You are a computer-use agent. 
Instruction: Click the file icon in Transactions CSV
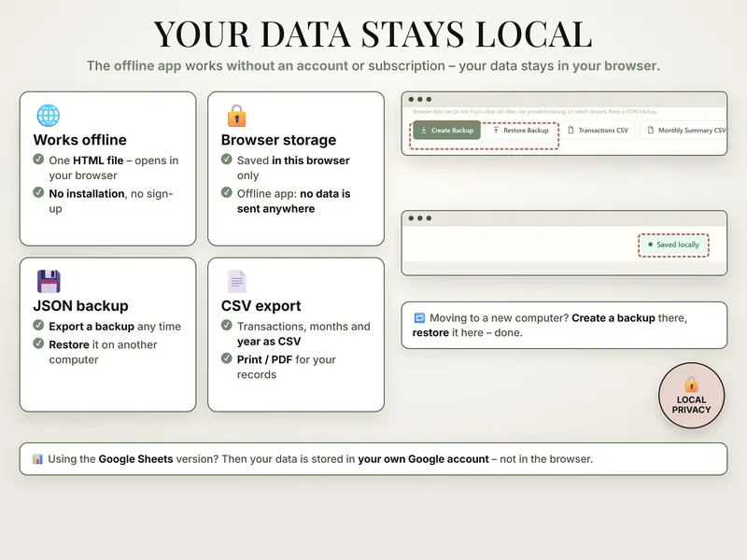click(x=571, y=130)
